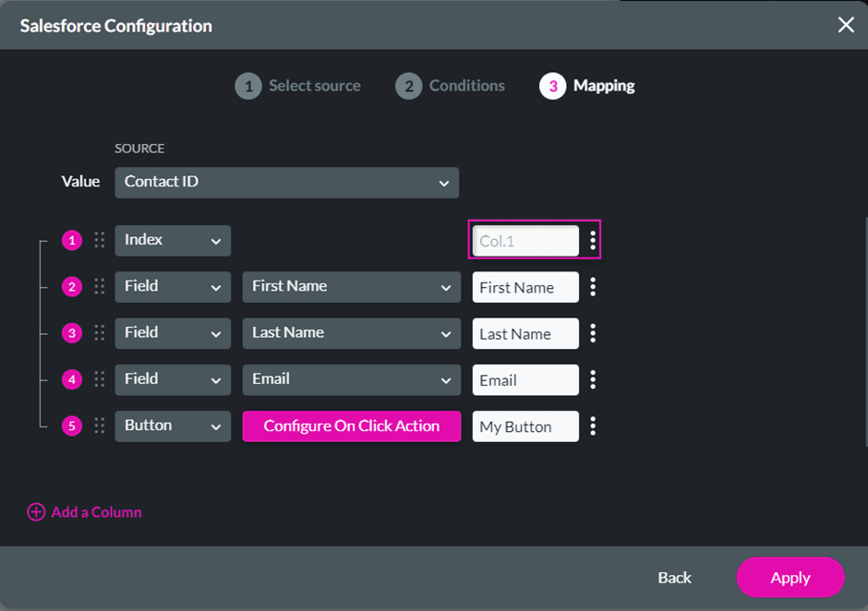Image resolution: width=868 pixels, height=611 pixels.
Task: Go back to the previous step
Action: tap(674, 578)
